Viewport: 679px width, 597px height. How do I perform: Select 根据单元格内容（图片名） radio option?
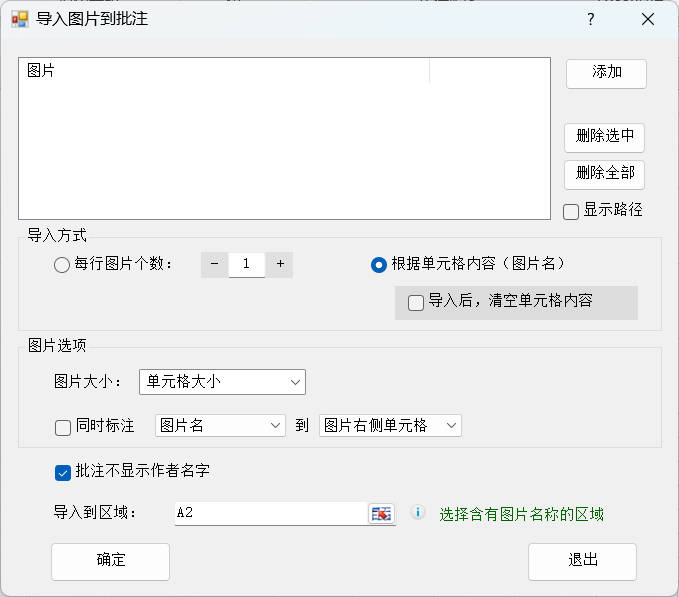(379, 265)
